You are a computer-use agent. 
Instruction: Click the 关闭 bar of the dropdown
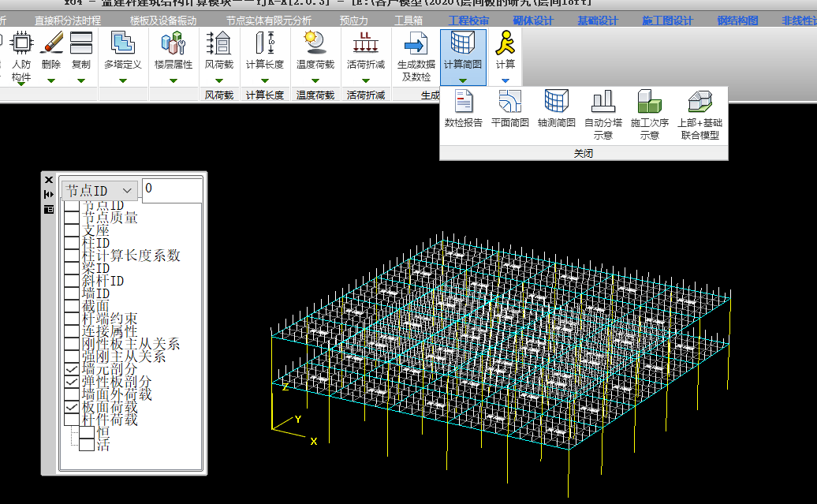pos(584,153)
